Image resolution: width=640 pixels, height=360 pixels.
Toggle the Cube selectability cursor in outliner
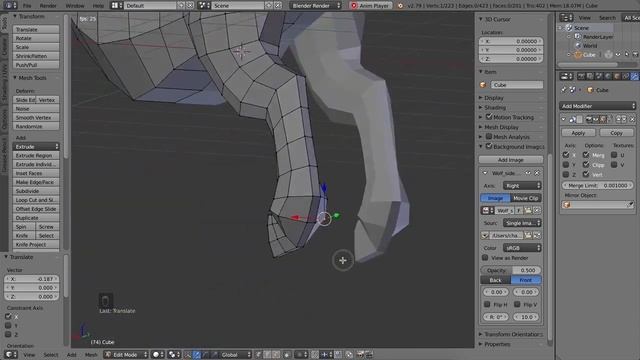click(627, 54)
